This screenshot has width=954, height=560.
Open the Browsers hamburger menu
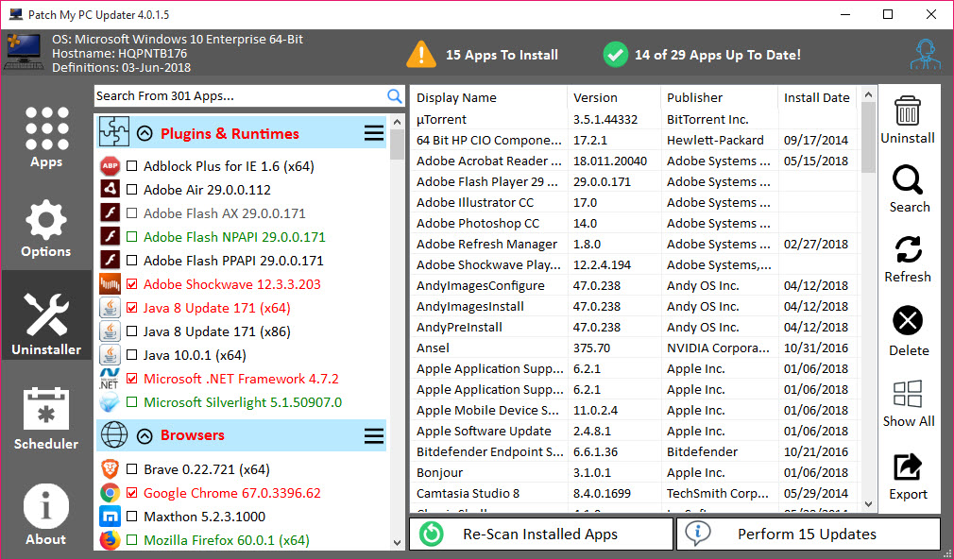point(373,435)
